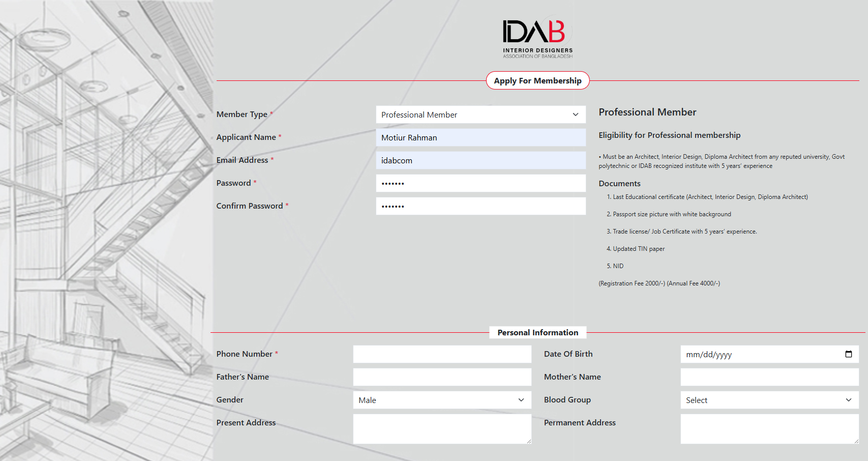Select the Confirm Password field
This screenshot has width=868, height=461.
[481, 206]
